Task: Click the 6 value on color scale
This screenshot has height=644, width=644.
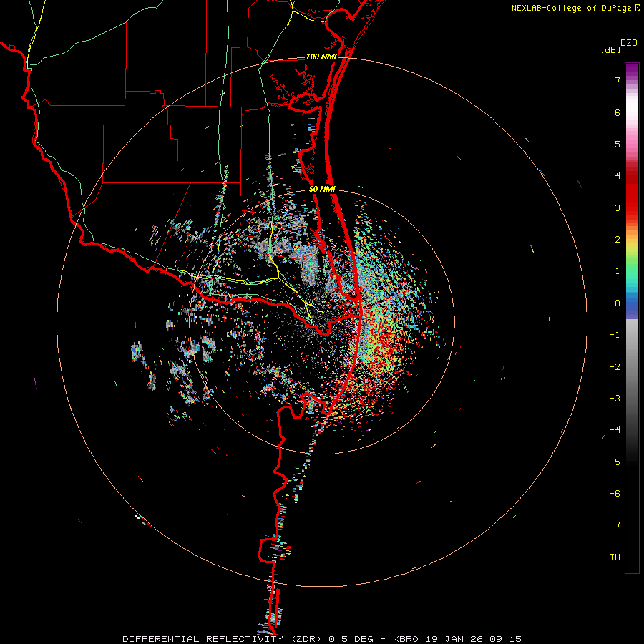Action: [x=618, y=112]
